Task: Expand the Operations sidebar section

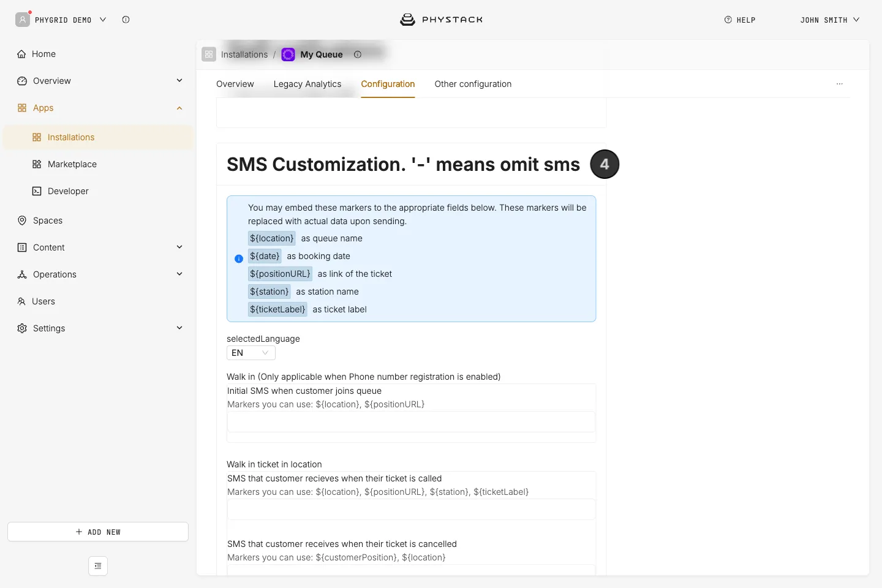Action: (179, 274)
